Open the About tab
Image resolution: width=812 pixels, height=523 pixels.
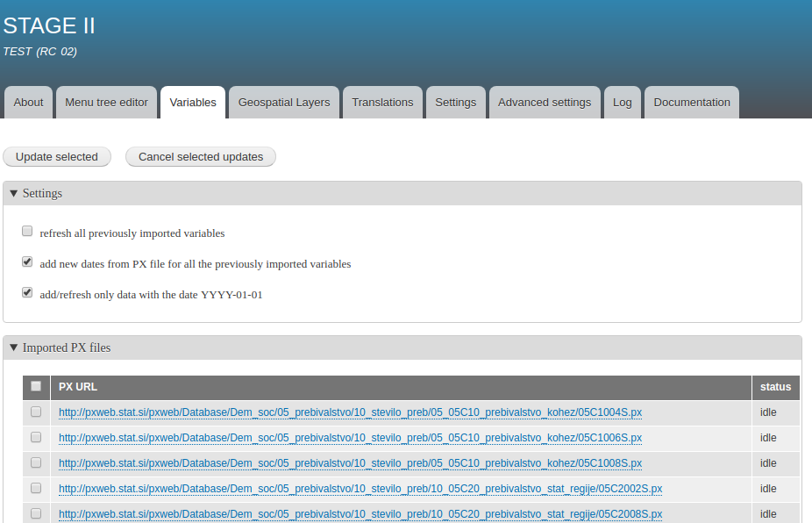click(28, 102)
